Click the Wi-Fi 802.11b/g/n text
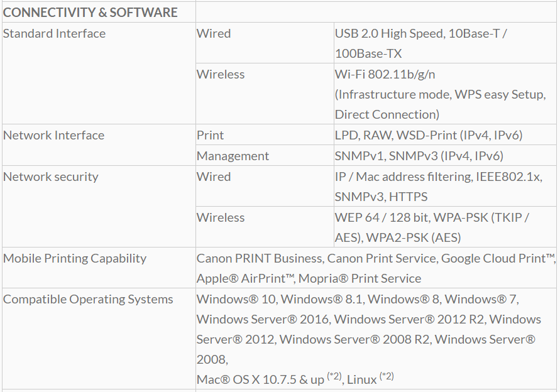 pos(385,74)
